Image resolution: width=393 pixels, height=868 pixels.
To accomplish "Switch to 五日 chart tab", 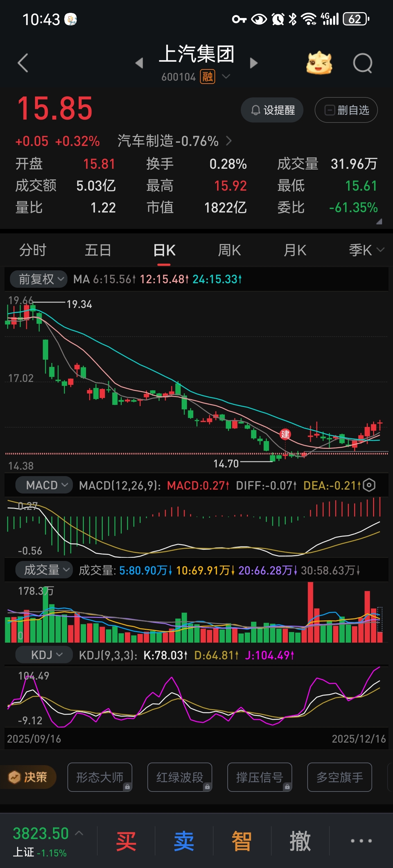I will (98, 250).
